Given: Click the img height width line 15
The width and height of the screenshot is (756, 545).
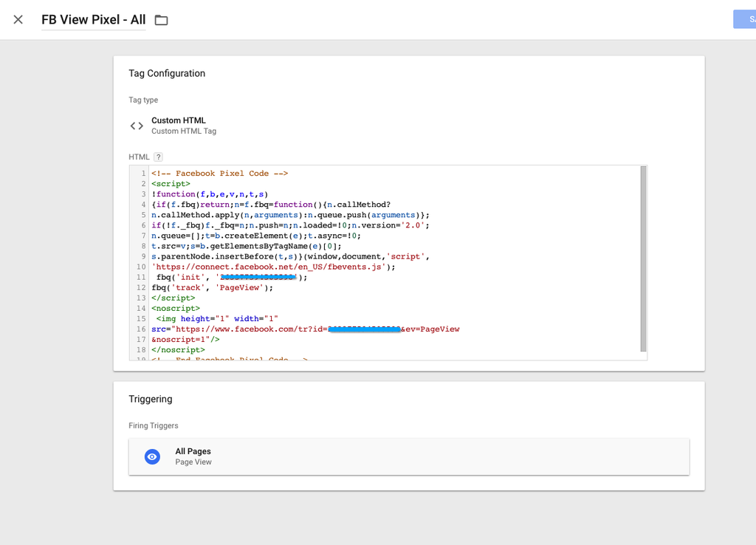Looking at the screenshot, I should point(217,319).
